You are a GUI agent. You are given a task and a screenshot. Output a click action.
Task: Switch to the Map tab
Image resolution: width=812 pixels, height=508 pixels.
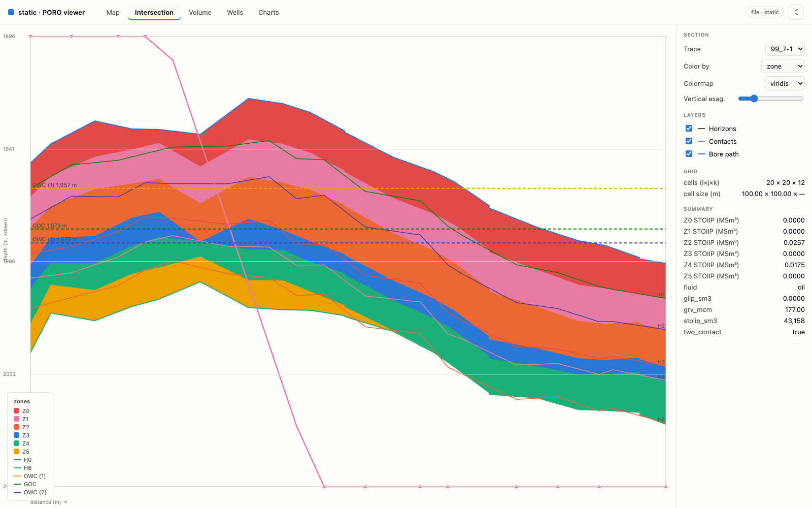pos(113,12)
